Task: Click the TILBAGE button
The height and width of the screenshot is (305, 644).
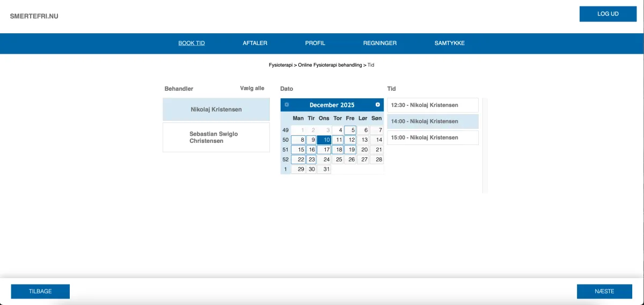Action: (40, 292)
